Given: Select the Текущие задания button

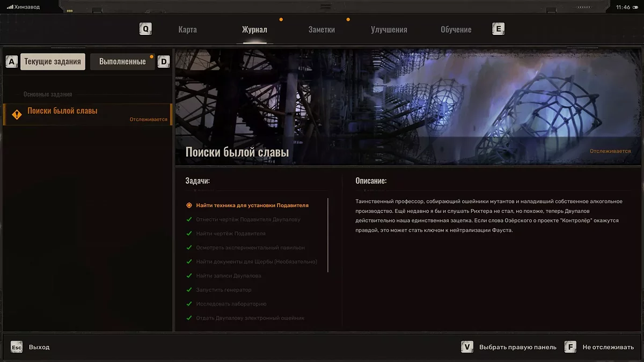Looking at the screenshot, I should point(53,62).
